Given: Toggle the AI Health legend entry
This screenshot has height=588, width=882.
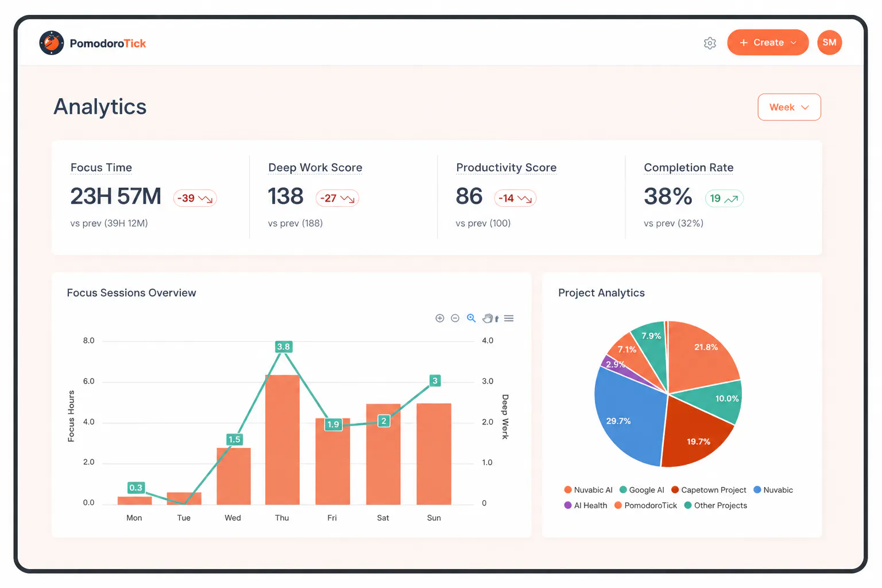Looking at the screenshot, I should [x=586, y=505].
